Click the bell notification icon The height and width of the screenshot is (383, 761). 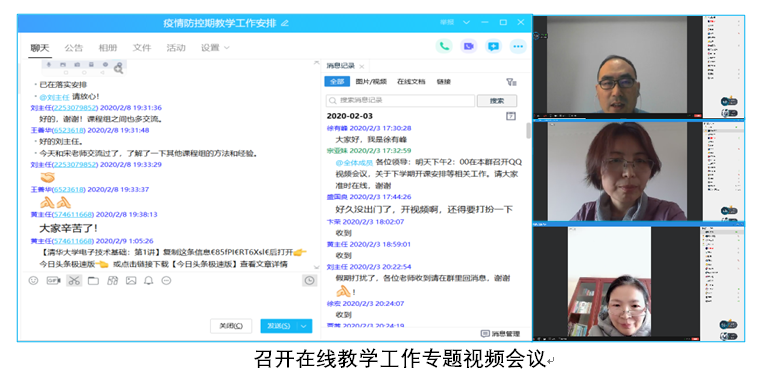coord(149,281)
